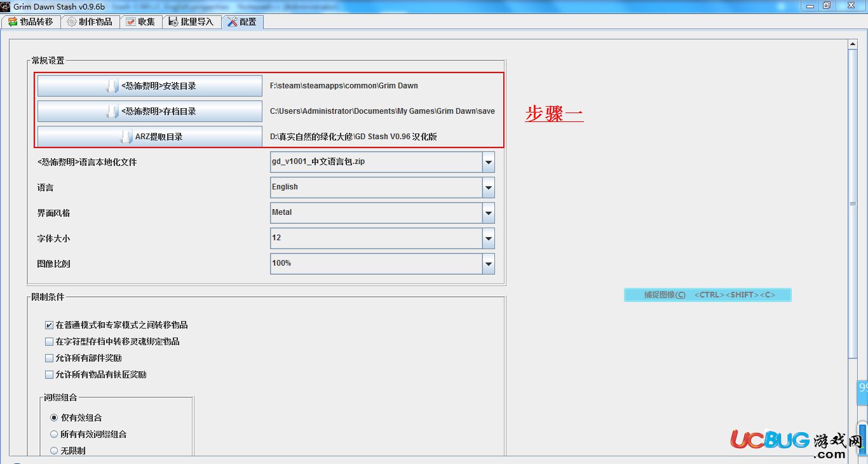868x464 pixels.
Task: Click the 语言 label above 界面风格
Action: tap(46, 188)
